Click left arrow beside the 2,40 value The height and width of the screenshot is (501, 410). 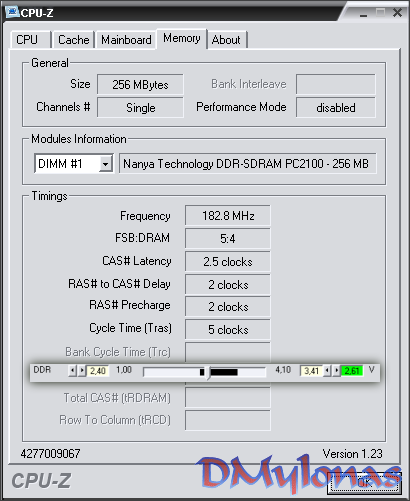pos(72,371)
